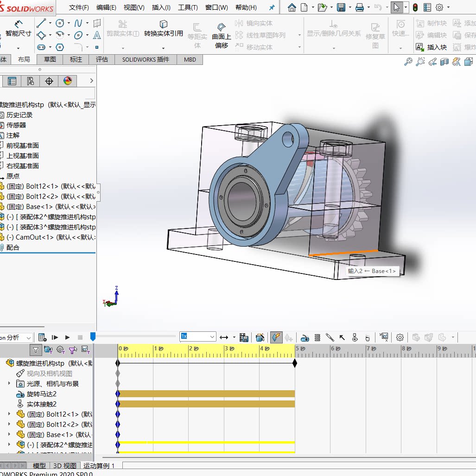Viewport: 476px width, 476px height.
Task: Expand Bolt12<1> in motion tree
Action: [x=9, y=414]
